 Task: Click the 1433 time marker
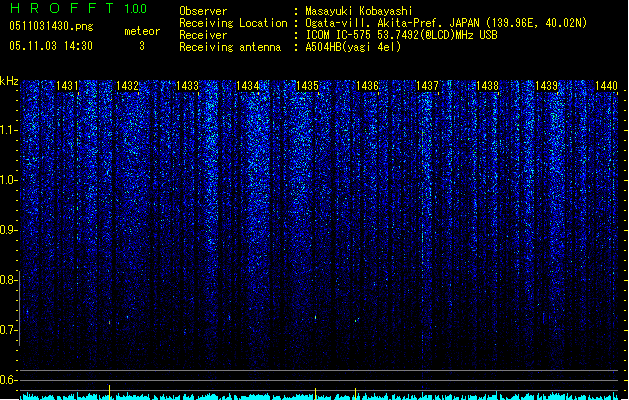[187, 86]
